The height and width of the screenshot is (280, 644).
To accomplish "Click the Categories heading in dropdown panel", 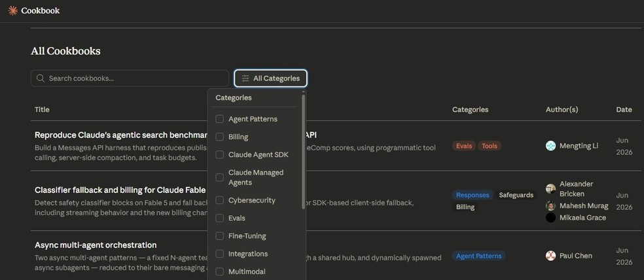I will click(234, 97).
